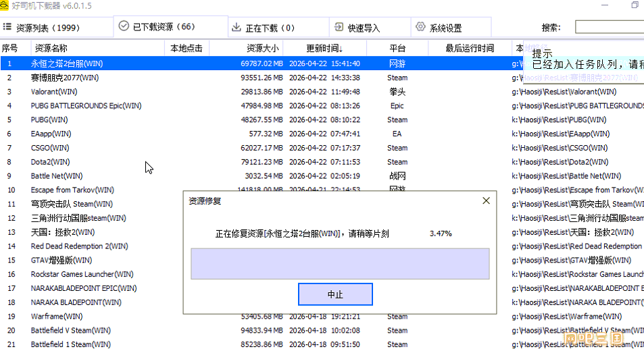Click 中止 button to abort repair
The height and width of the screenshot is (355, 644).
[x=335, y=294]
